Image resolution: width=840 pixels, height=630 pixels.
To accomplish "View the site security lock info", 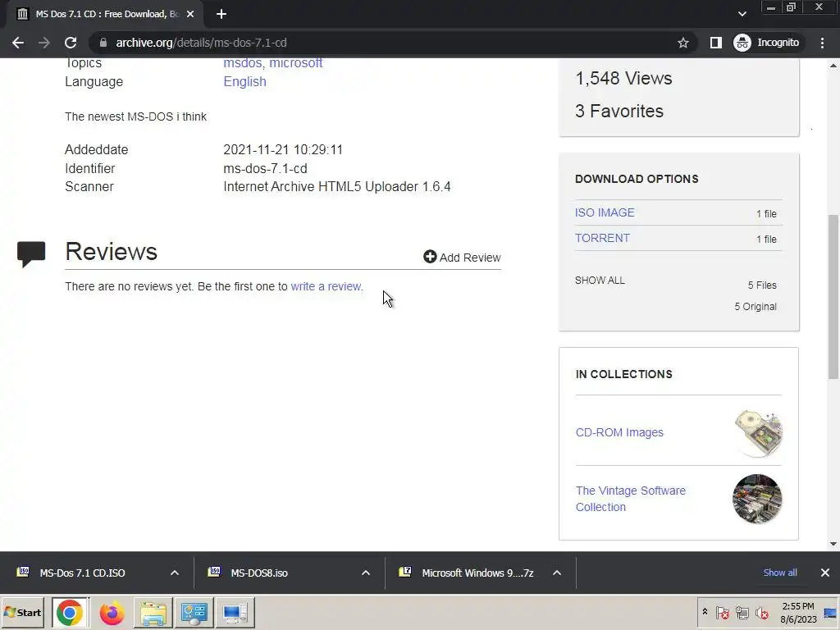I will pos(103,43).
